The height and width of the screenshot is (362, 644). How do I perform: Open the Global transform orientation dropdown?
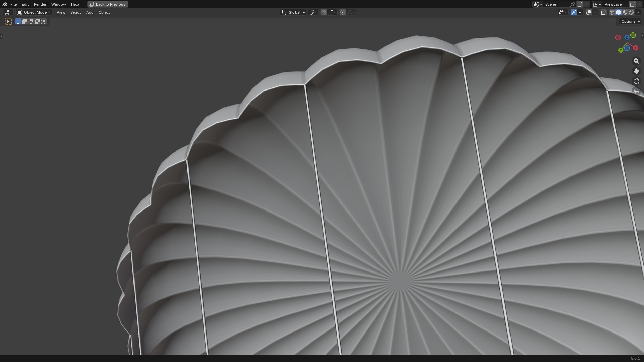(293, 12)
